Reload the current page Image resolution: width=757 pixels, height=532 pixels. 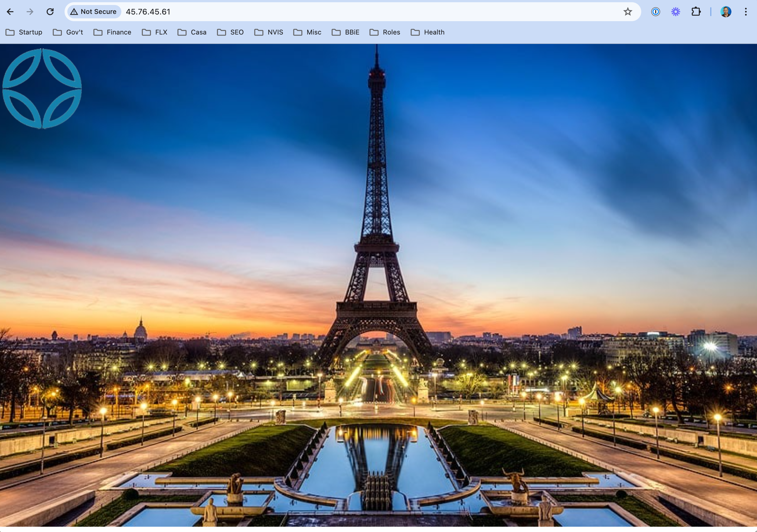50,12
